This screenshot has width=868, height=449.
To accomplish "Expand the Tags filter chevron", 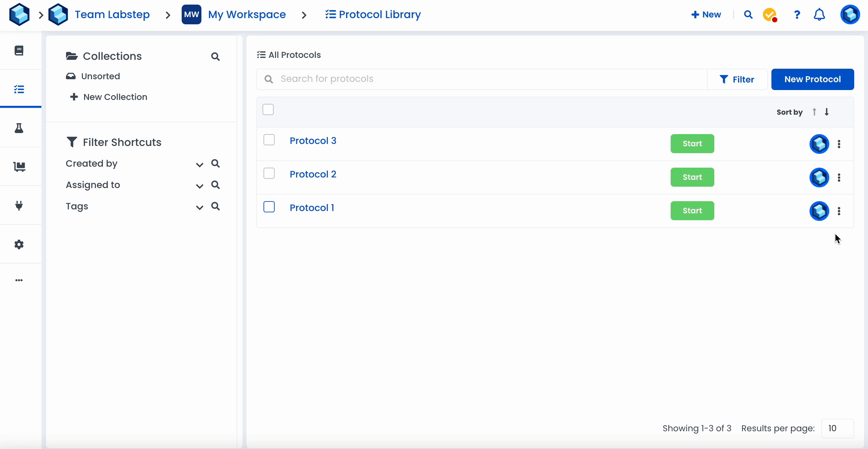I will click(199, 207).
